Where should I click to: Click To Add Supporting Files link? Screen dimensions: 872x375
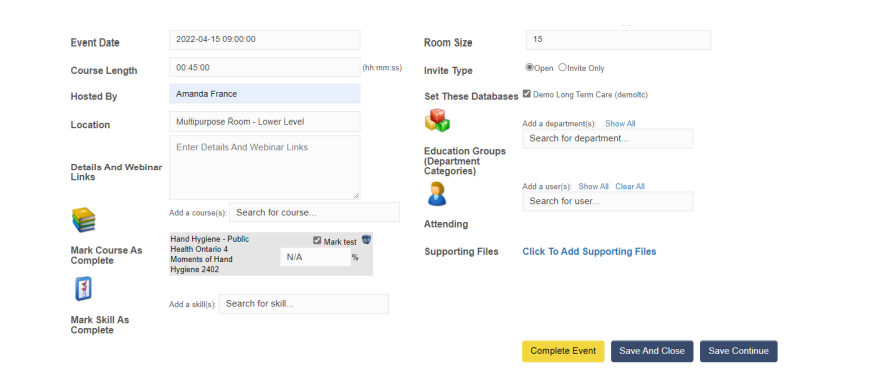589,251
